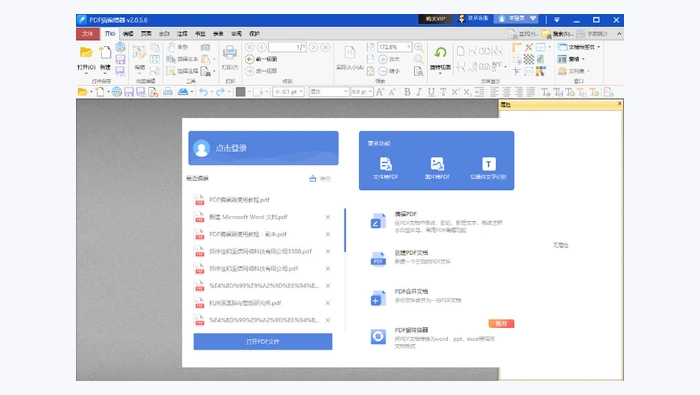The width and height of the screenshot is (700, 395).
Task: Open the font size 9.9 pt dropdown
Action: 370,92
